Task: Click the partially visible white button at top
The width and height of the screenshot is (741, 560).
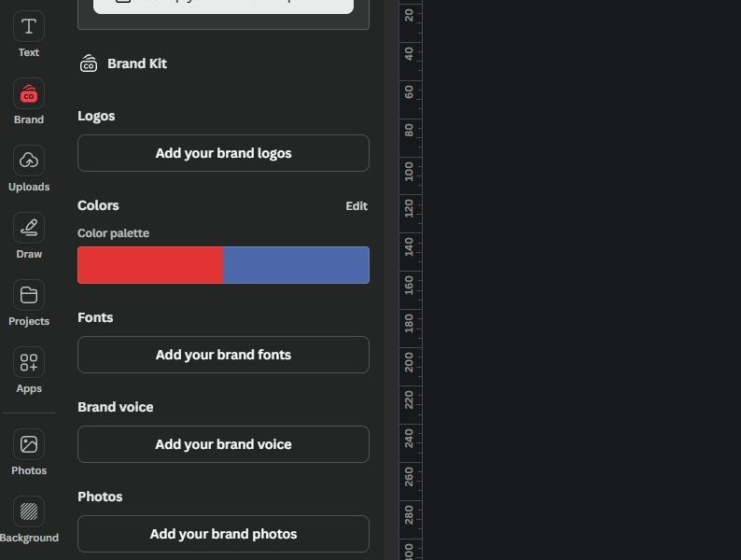Action: click(x=223, y=5)
